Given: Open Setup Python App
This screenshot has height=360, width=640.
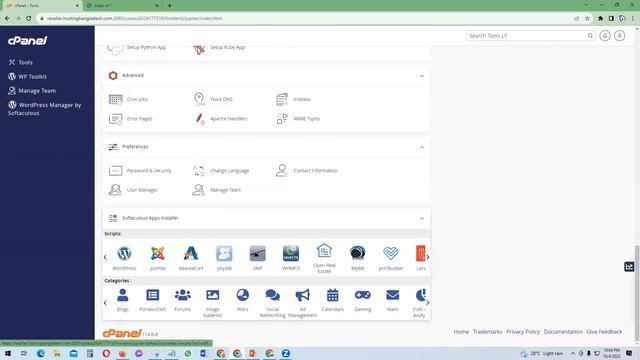Looking at the screenshot, I should (x=136, y=48).
